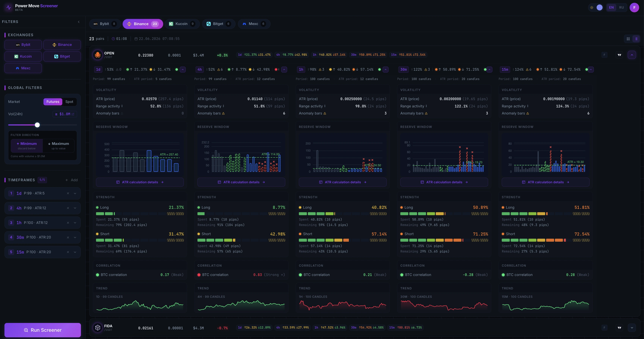Select Spot market
Screen dimensions: 644x339
[x=69, y=102]
